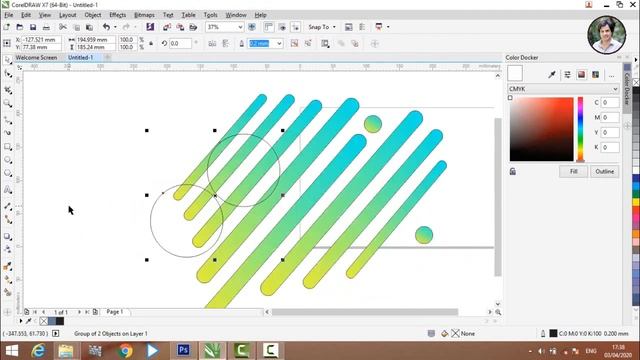Select the Pick tool in toolbox
The image size is (640, 360).
7,60
